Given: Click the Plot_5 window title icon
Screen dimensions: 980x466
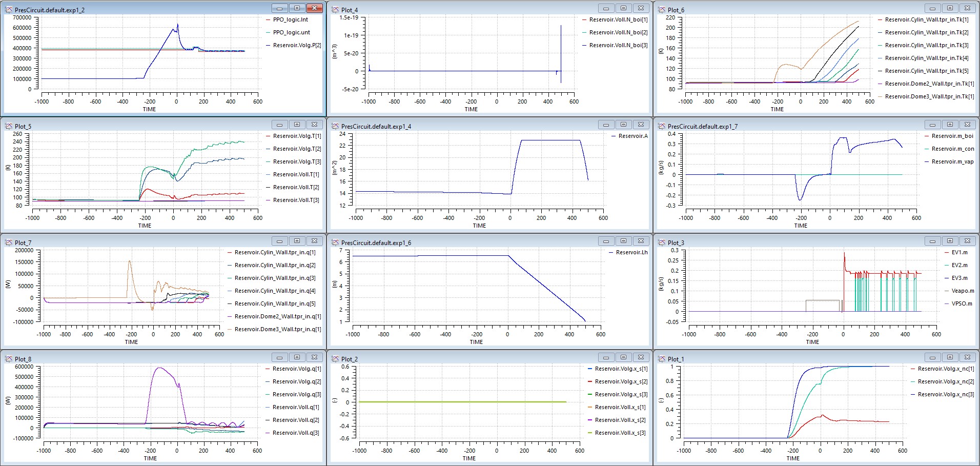Looking at the screenshot, I should tap(9, 126).
